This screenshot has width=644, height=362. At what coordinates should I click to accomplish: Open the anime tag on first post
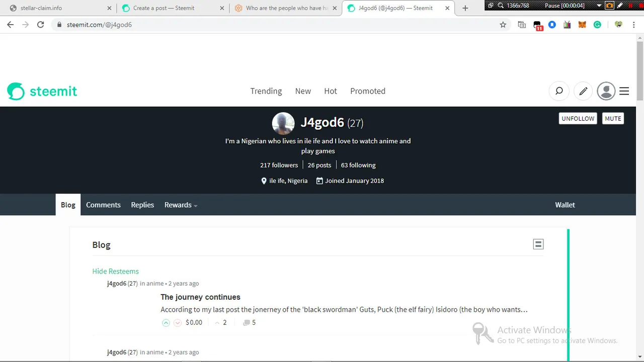coord(155,284)
